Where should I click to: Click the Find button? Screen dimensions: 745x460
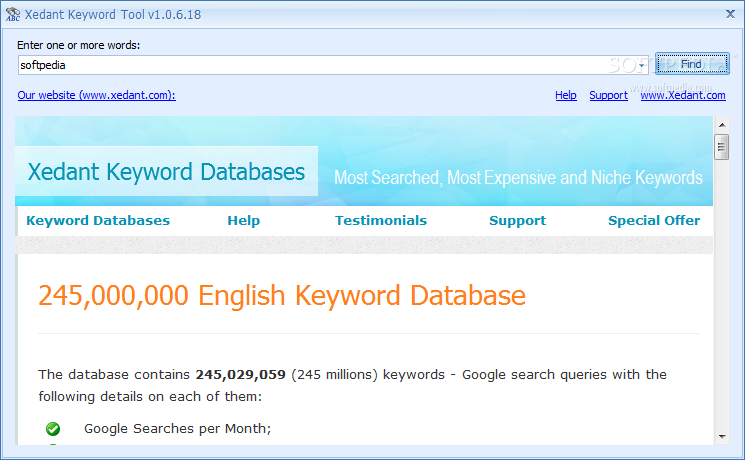[x=692, y=64]
